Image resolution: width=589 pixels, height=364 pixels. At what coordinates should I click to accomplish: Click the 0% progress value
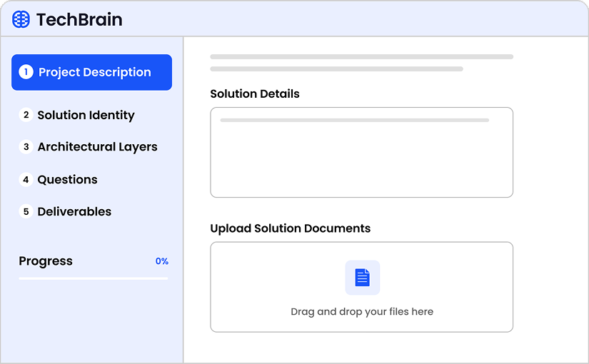click(x=161, y=261)
